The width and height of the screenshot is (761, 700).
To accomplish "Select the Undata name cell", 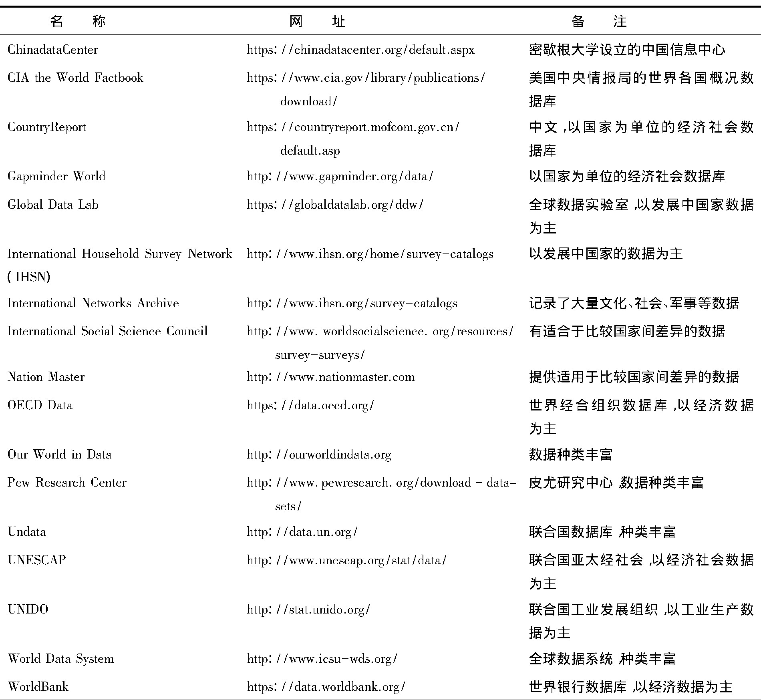I will coord(27,532).
